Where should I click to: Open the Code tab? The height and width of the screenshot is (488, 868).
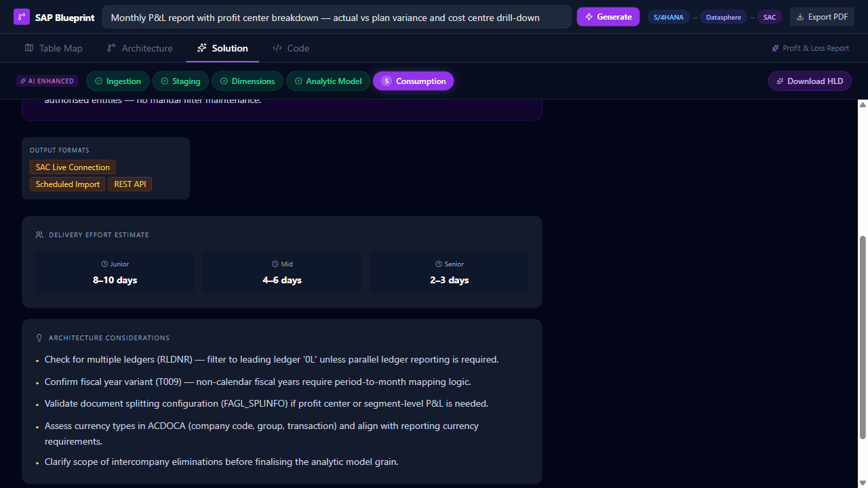[291, 48]
